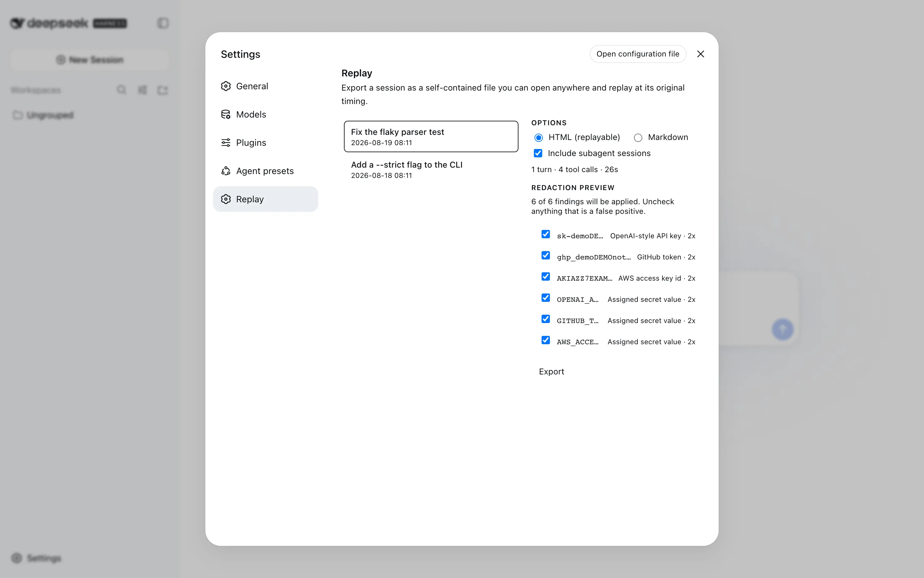Uncheck the AKIAZZ7EXAM AWS access key finding
Viewport: 924px width, 578px height.
[546, 276]
